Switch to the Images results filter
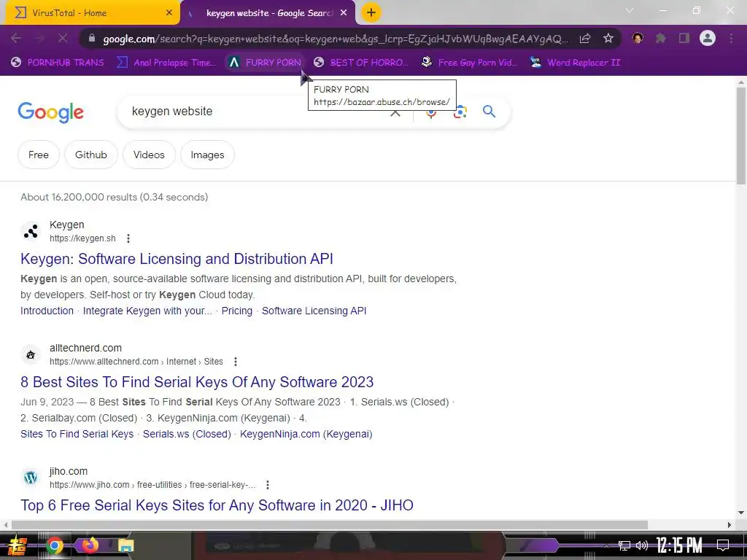This screenshot has width=747, height=560. [207, 155]
